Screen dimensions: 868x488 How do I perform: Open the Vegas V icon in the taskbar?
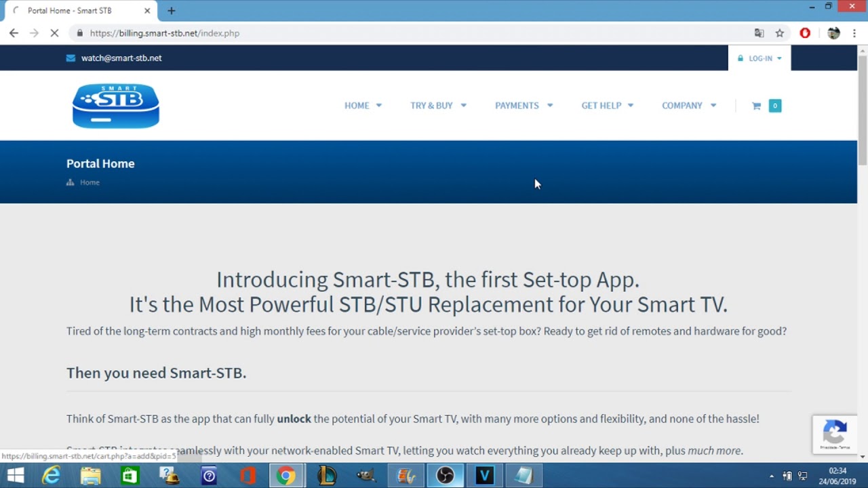[484, 476]
